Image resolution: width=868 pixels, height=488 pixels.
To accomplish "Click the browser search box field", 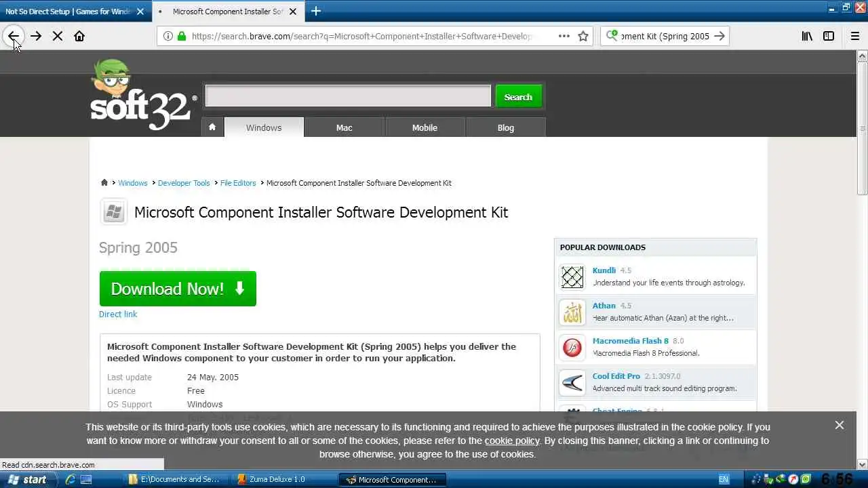I will 665,36.
